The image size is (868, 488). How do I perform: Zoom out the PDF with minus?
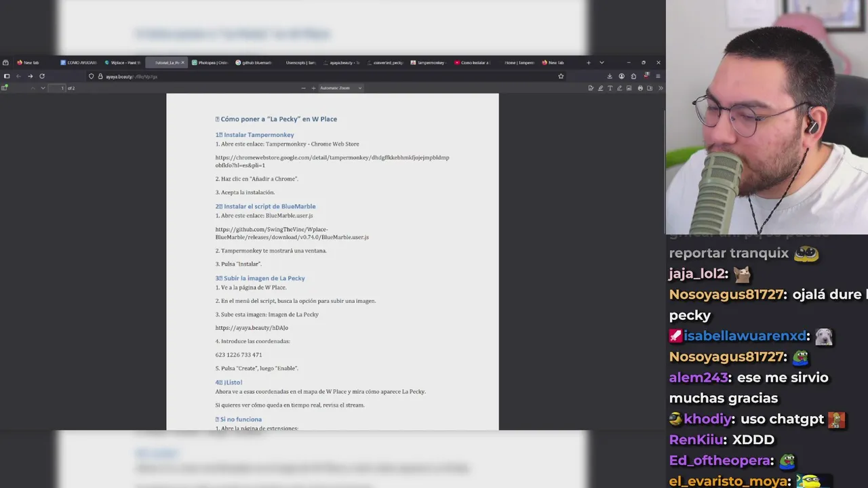click(x=303, y=88)
